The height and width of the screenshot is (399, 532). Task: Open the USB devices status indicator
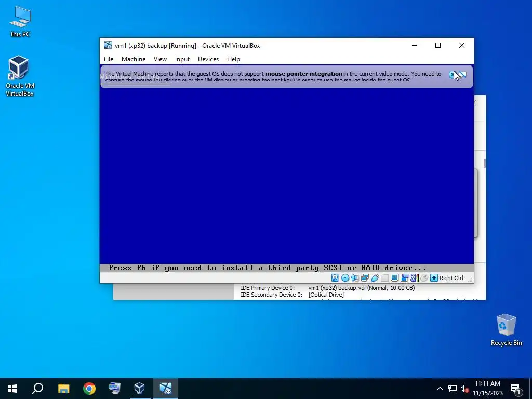point(375,278)
